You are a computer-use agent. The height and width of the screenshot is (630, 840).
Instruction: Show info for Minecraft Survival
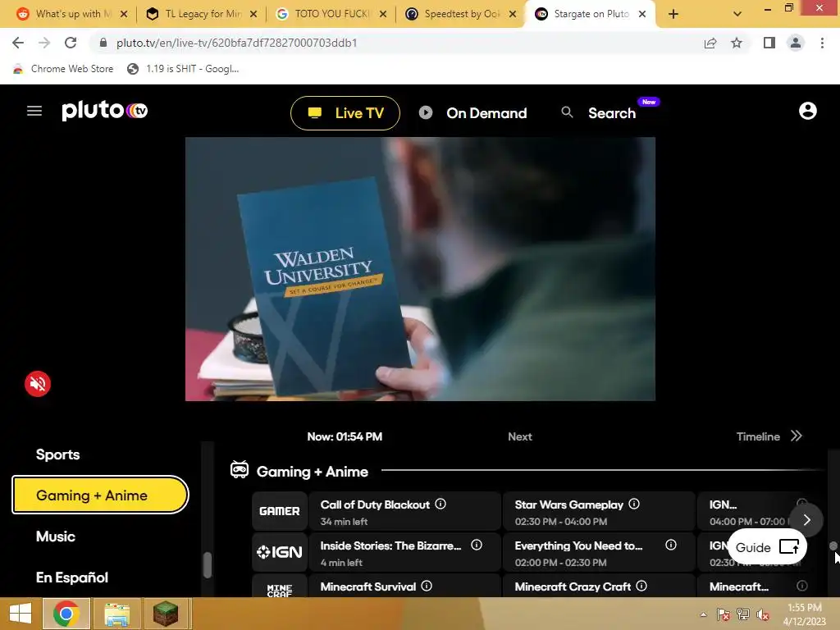click(427, 586)
